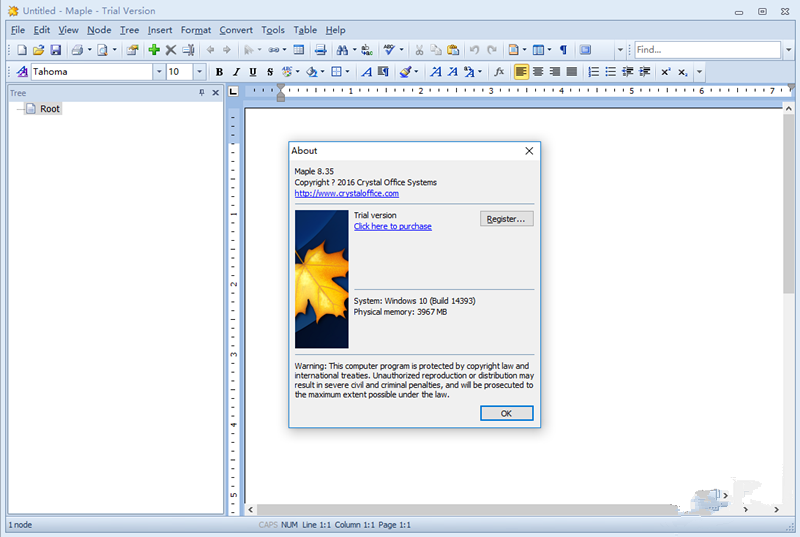Click the Print icon
Screen dimensions: 800x537
coord(77,50)
